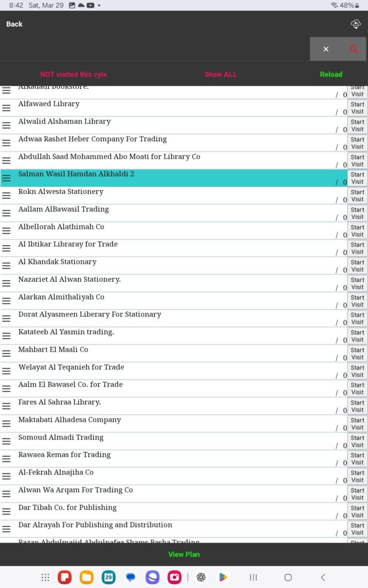Filter by NOT visited this cycle
Screen dimensions: 368x588
point(73,74)
